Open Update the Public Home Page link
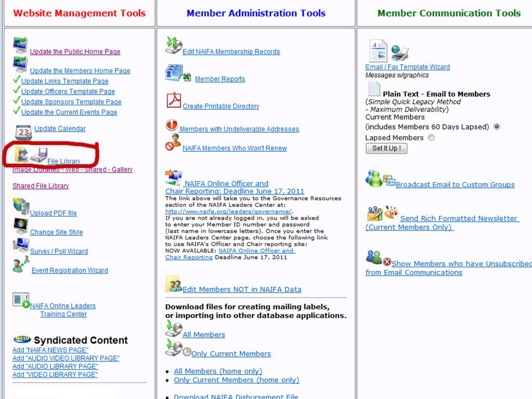The image size is (532, 399). pyautogui.click(x=75, y=52)
